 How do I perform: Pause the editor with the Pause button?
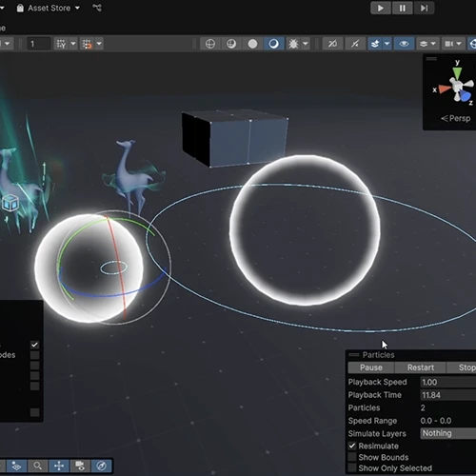click(x=402, y=8)
